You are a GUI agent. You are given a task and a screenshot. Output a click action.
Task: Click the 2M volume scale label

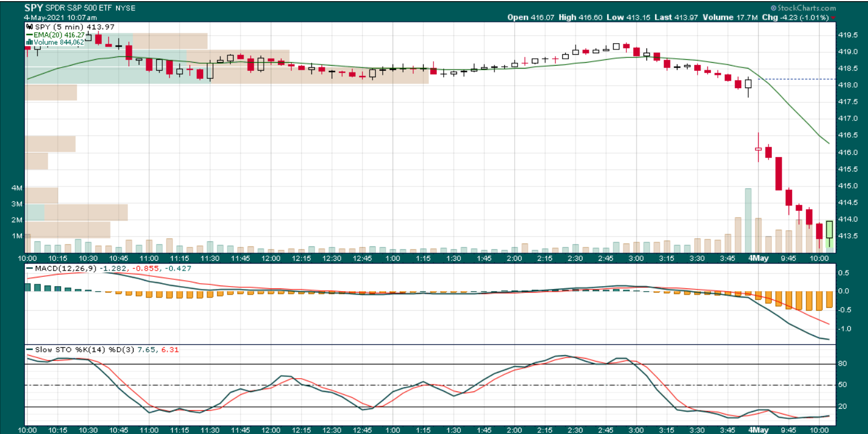tap(17, 220)
